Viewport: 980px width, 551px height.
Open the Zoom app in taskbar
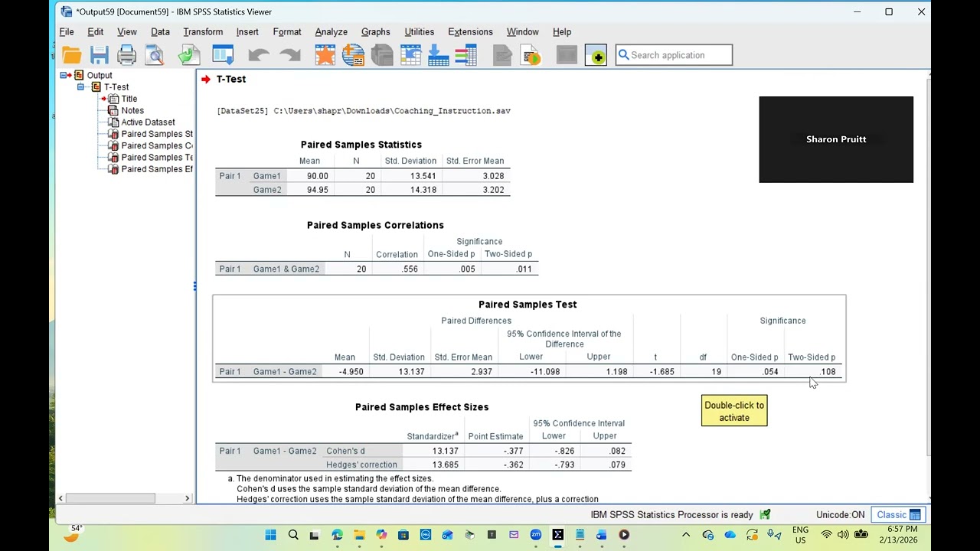coord(536,535)
